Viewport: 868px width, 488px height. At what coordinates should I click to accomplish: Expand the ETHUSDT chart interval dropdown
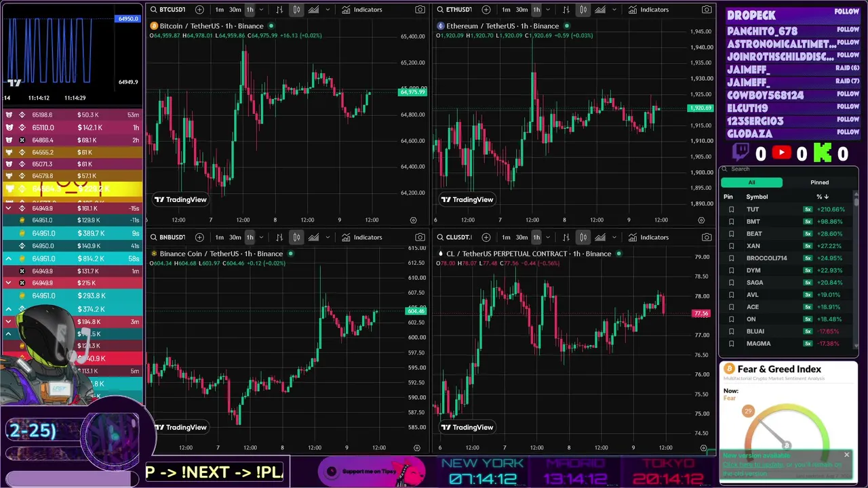(549, 9)
